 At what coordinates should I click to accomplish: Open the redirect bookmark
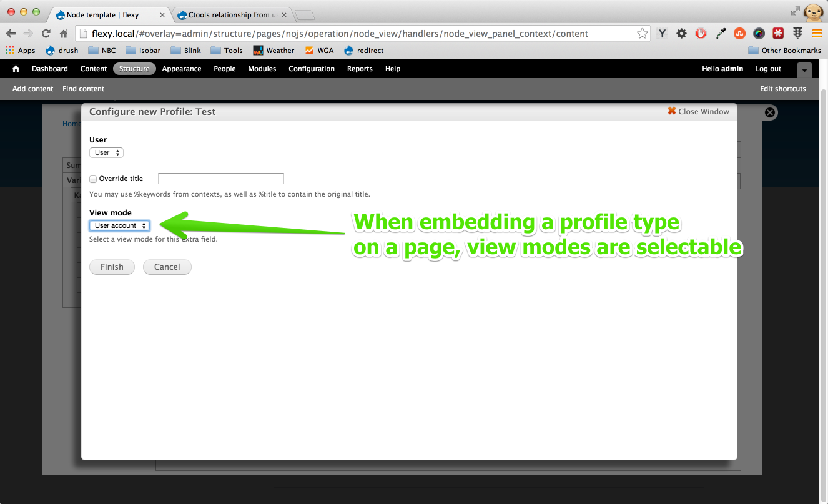(x=364, y=51)
